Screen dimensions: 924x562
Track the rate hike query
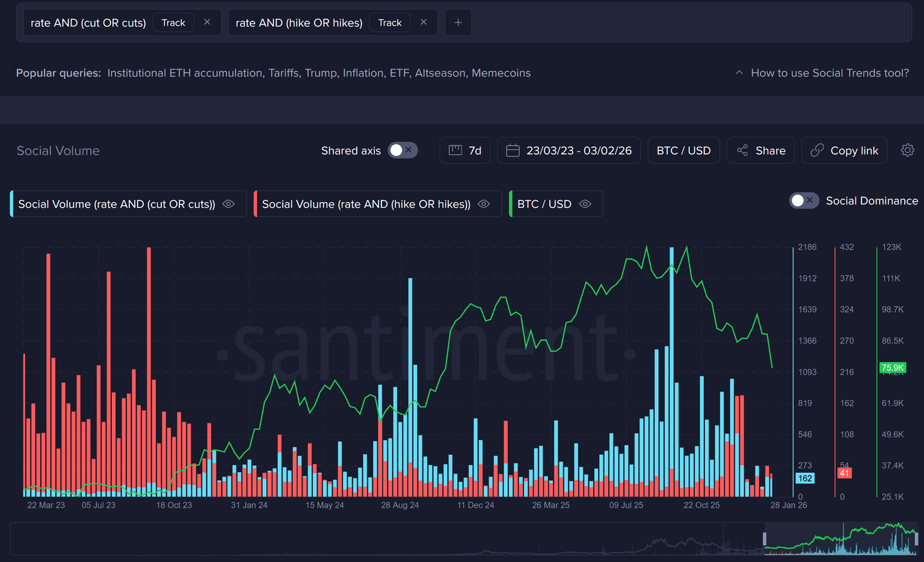(x=390, y=22)
